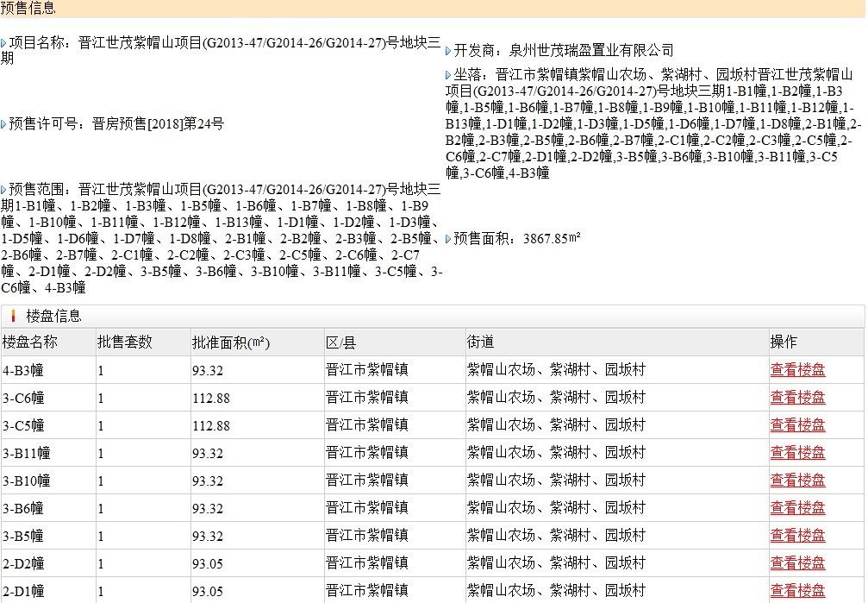868x603 pixels.
Task: Open 查看楼盘 for building 3-C6幢
Action: pos(797,398)
